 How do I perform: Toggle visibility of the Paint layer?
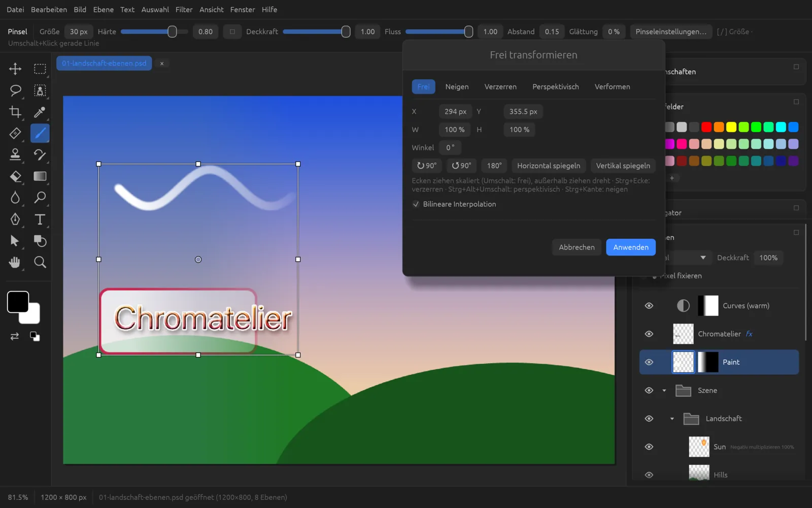pos(649,362)
